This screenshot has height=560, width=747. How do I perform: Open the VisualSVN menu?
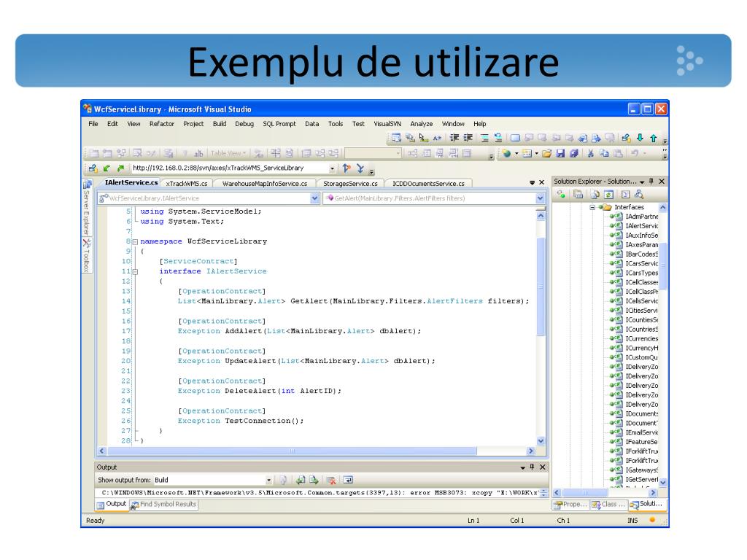coord(387,124)
